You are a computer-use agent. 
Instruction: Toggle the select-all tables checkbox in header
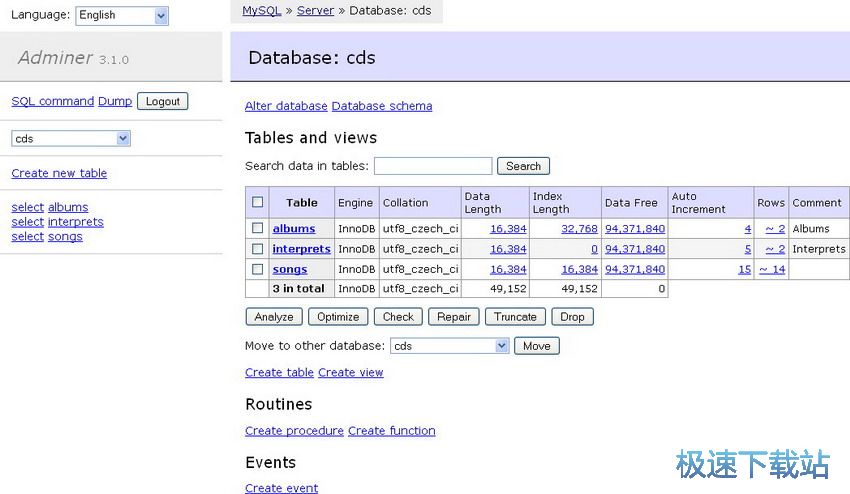pyautogui.click(x=257, y=202)
